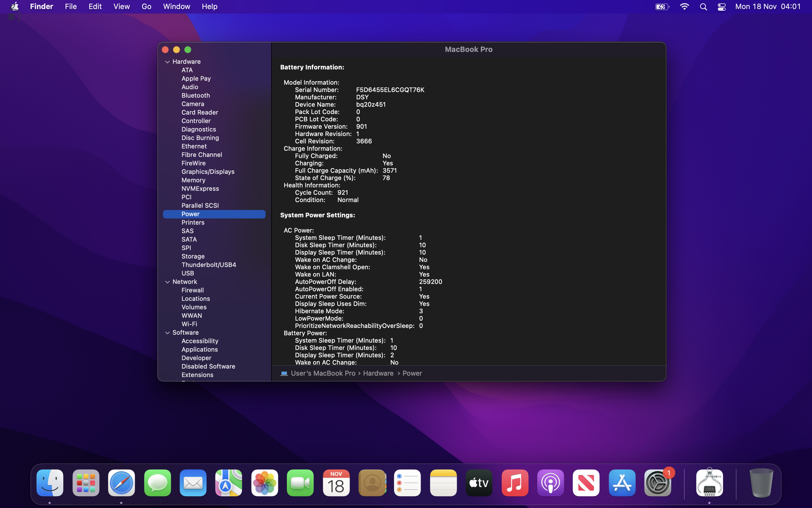Open Reminders app in Dock
This screenshot has height=508, width=812.
point(408,483)
